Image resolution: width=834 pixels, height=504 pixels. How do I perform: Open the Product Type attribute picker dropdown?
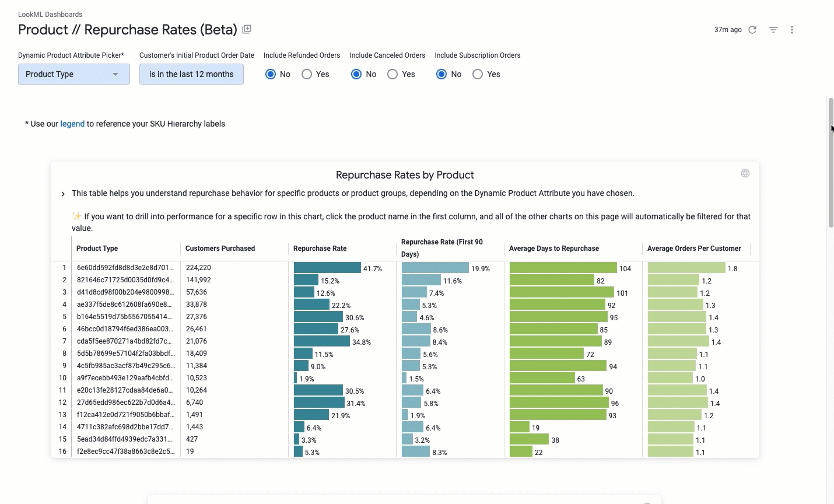pyautogui.click(x=74, y=74)
